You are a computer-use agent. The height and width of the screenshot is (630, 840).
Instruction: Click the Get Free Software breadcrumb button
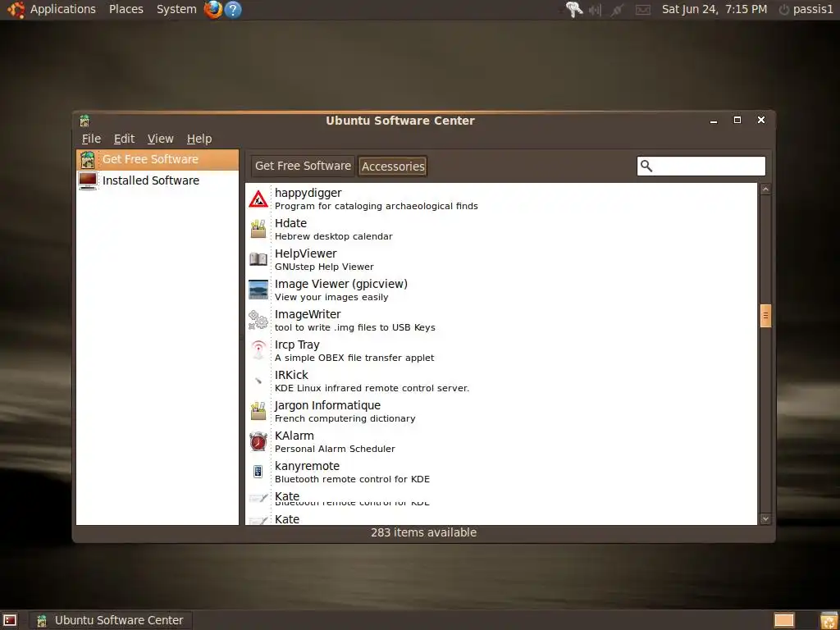coord(303,166)
